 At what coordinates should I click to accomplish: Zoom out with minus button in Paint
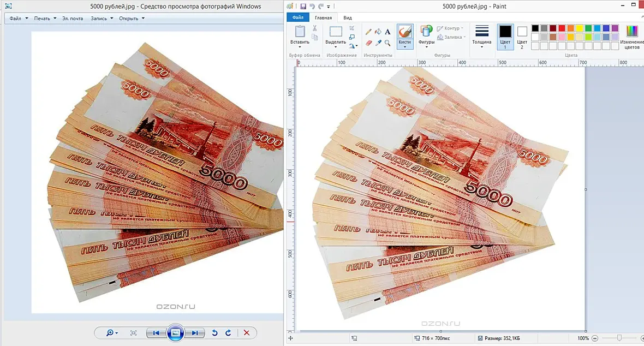click(595, 338)
